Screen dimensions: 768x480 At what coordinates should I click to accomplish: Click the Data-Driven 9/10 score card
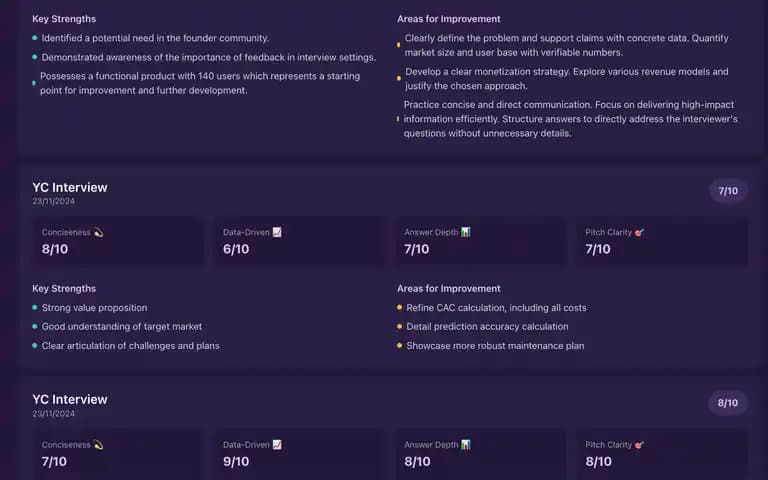pos(299,455)
